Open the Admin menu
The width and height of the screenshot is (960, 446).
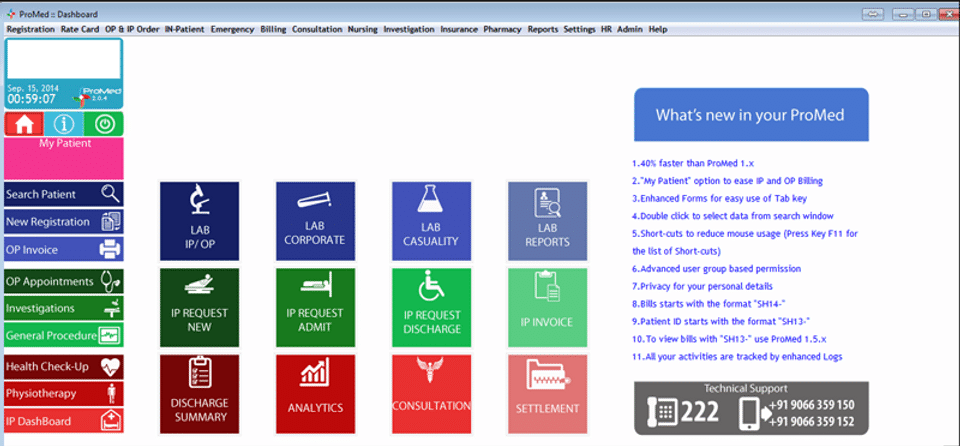(630, 29)
